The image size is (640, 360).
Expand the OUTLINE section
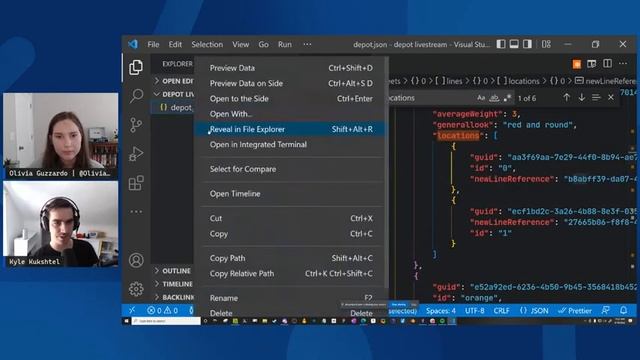(x=173, y=271)
